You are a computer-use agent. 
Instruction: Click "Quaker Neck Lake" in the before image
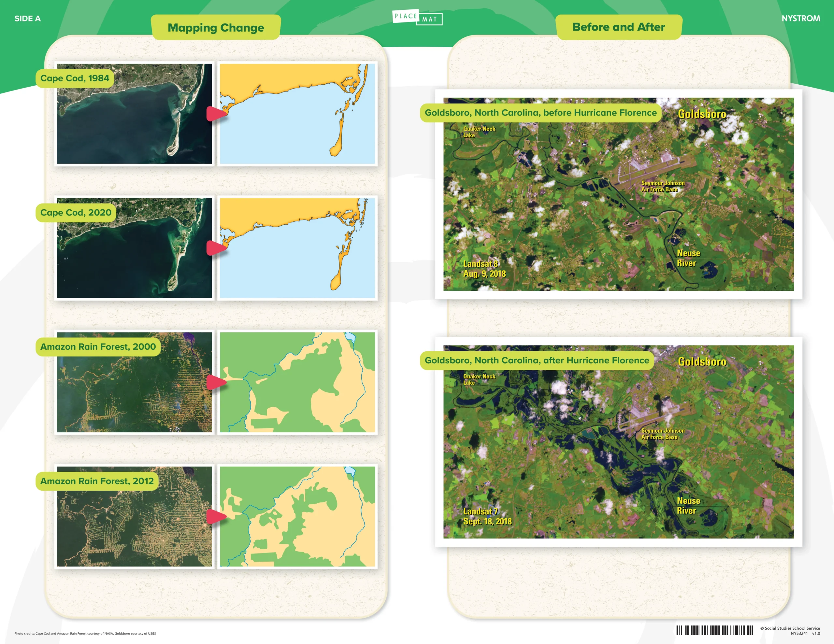pos(479,132)
